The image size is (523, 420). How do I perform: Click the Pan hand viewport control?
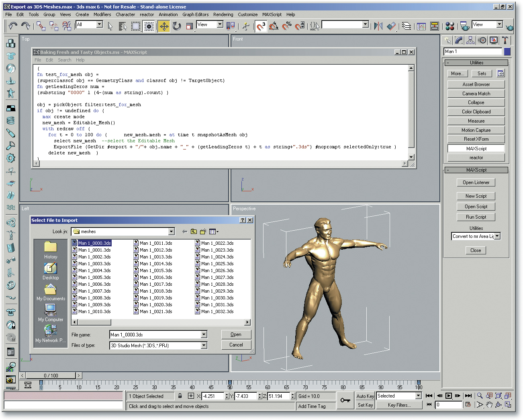click(489, 405)
